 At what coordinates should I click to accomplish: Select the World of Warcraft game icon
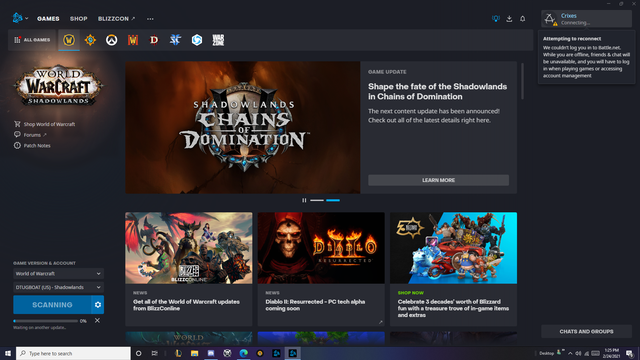69,40
